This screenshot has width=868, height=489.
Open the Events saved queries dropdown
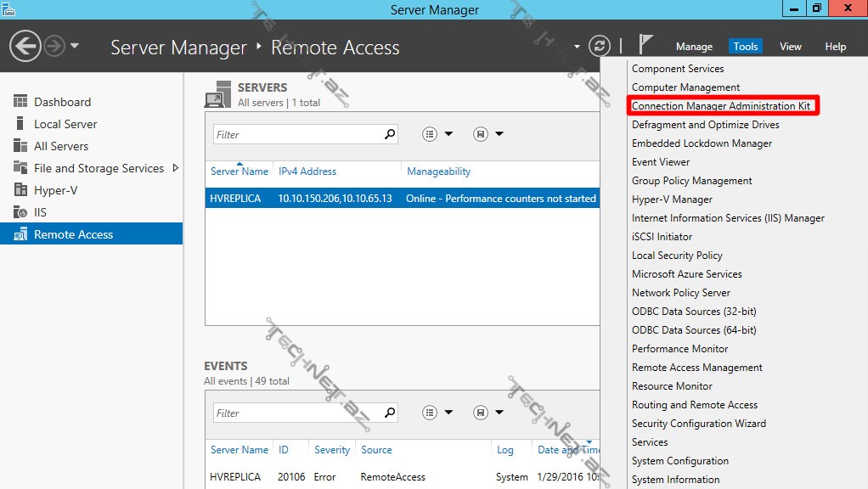click(x=488, y=413)
